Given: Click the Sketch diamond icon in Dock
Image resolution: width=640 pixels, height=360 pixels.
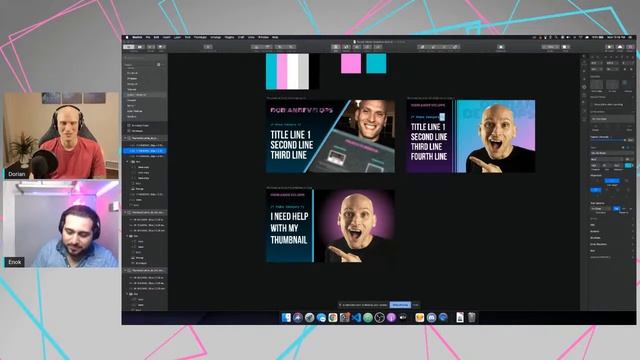Looking at the screenshot, I should click(420, 318).
